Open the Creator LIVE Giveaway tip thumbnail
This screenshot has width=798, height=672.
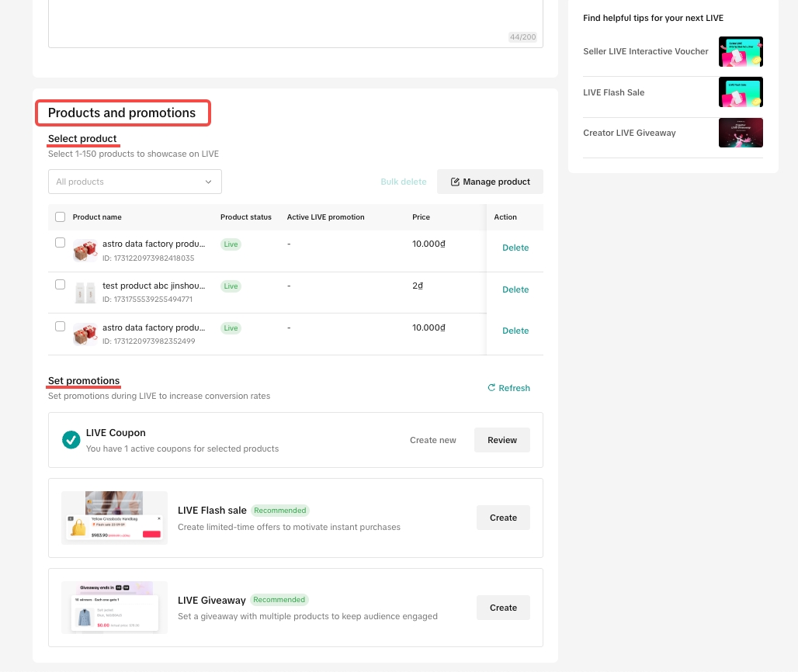click(x=741, y=133)
